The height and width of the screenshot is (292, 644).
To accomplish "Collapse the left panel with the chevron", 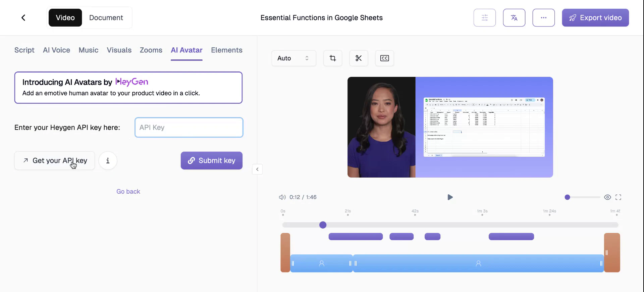I will point(257,169).
